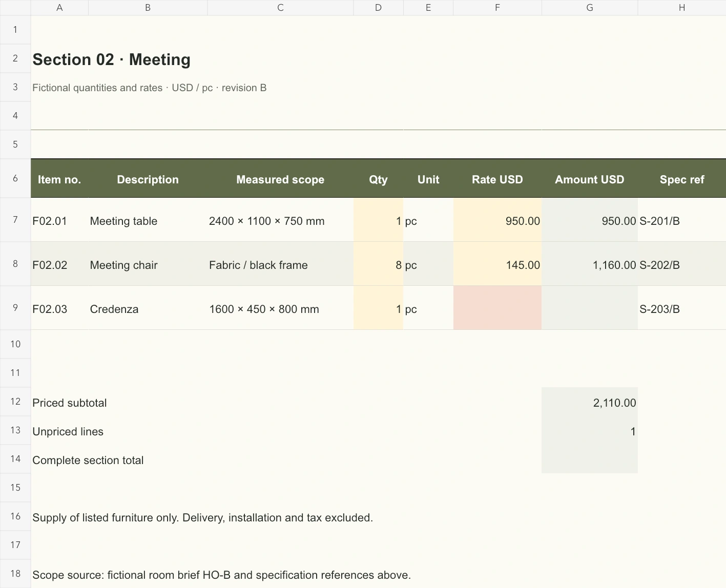Select the Meeting table quantity cell
The width and height of the screenshot is (726, 588).
click(378, 220)
